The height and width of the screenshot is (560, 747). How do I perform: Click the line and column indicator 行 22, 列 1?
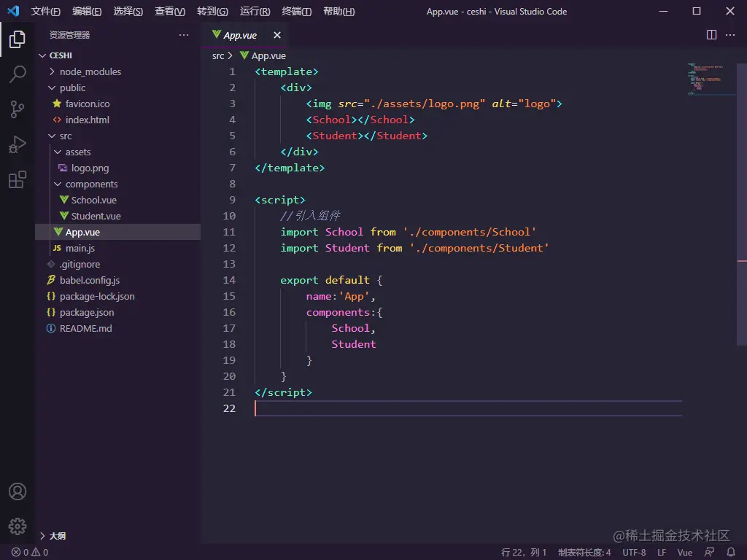pyautogui.click(x=524, y=553)
